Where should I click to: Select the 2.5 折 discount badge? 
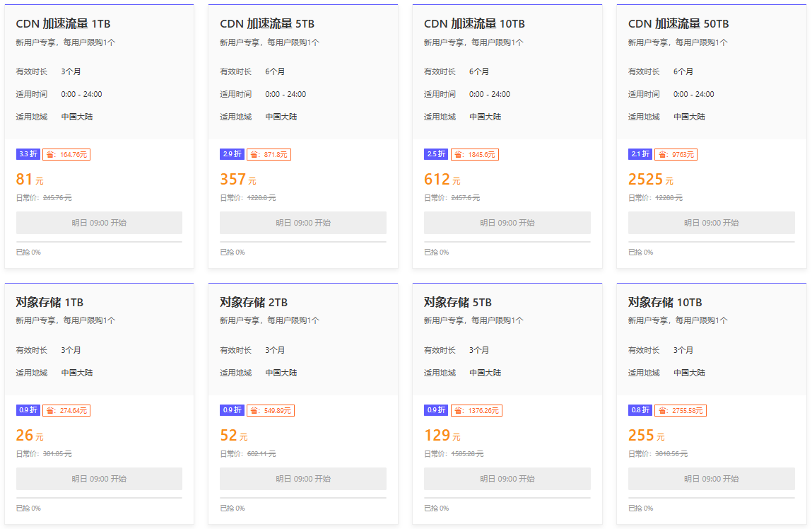(435, 154)
